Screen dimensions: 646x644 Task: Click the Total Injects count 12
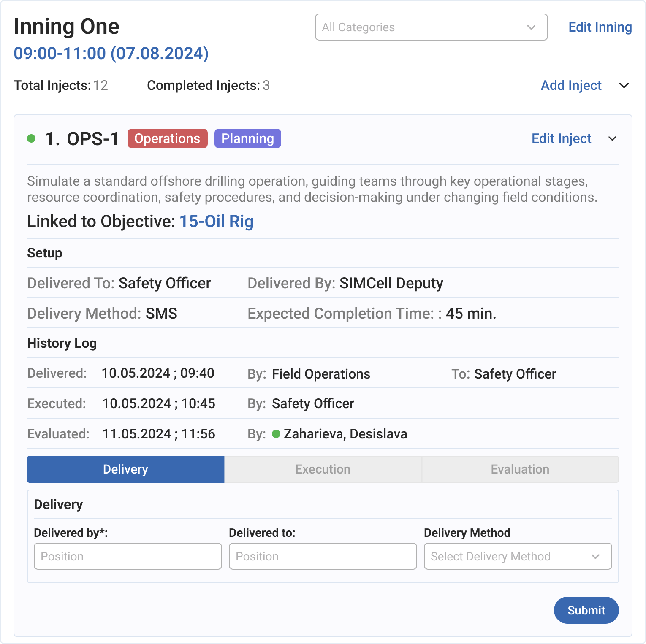[x=100, y=86]
